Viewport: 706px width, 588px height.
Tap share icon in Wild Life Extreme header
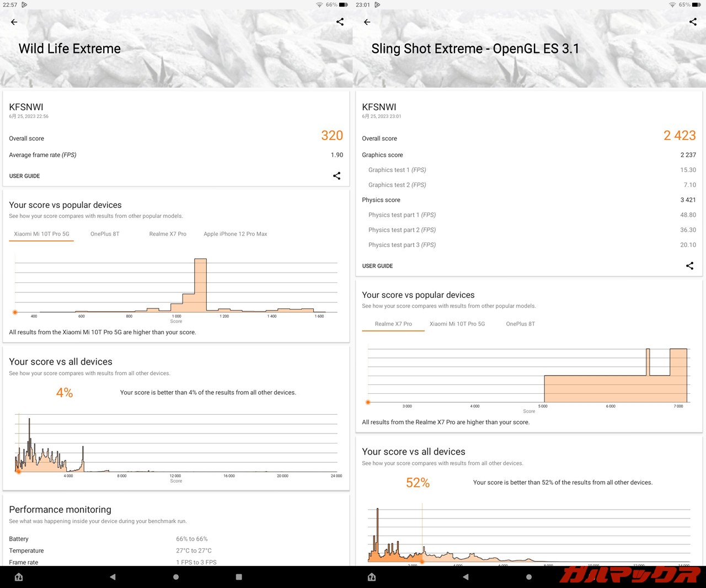coord(340,22)
